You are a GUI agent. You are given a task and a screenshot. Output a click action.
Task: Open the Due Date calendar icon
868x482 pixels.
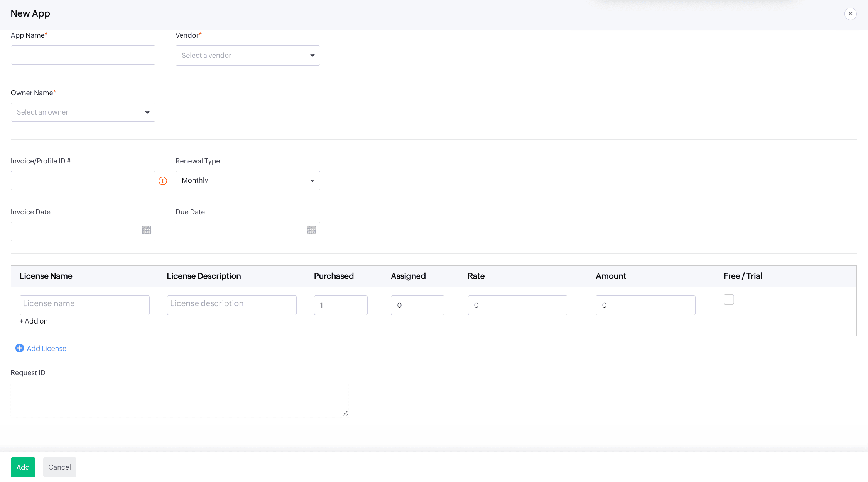(x=311, y=231)
